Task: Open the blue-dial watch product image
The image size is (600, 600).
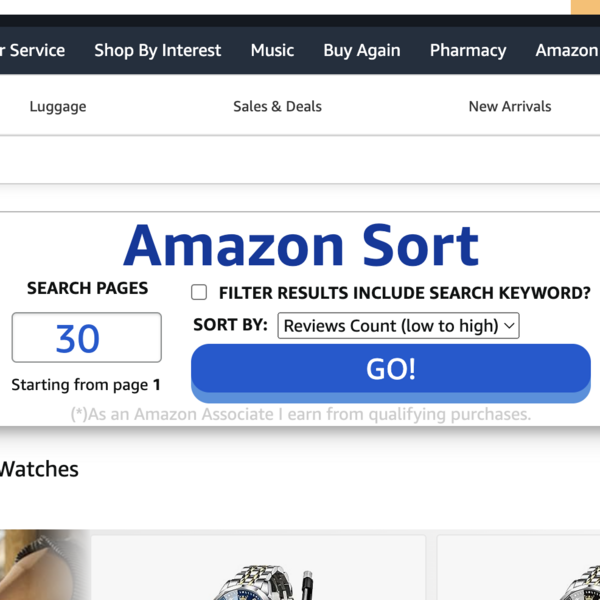Action: 258,568
